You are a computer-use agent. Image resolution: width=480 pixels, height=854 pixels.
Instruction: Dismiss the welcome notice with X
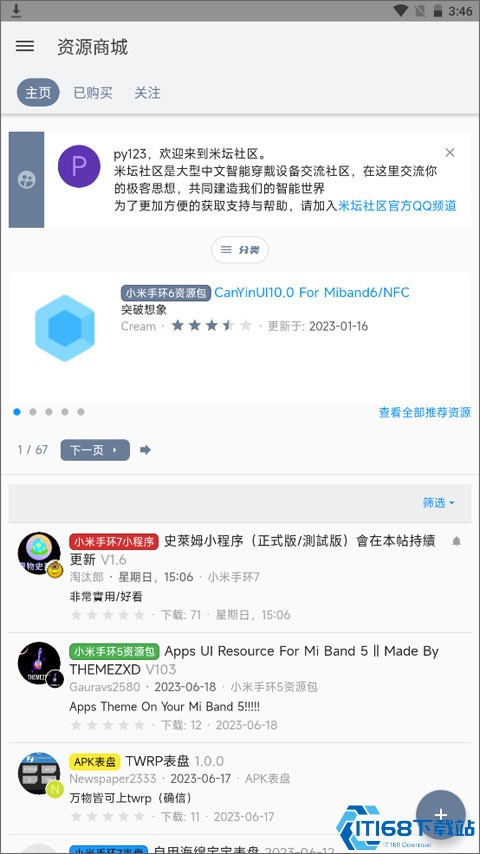(x=449, y=152)
